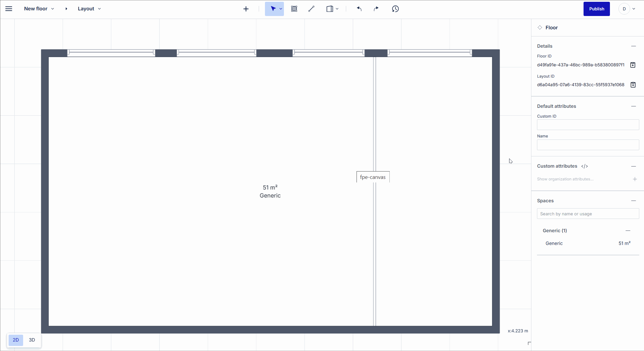
Task: Open code view for Custom attributes
Action: [x=584, y=166]
